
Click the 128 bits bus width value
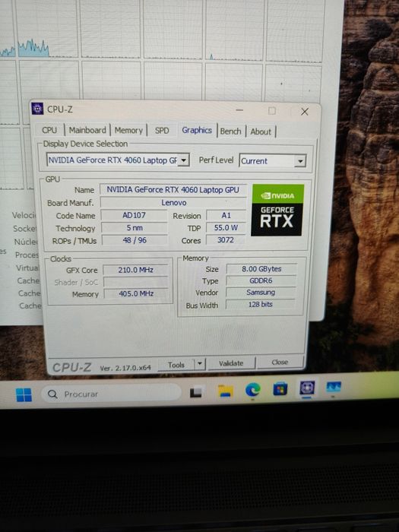coord(260,304)
